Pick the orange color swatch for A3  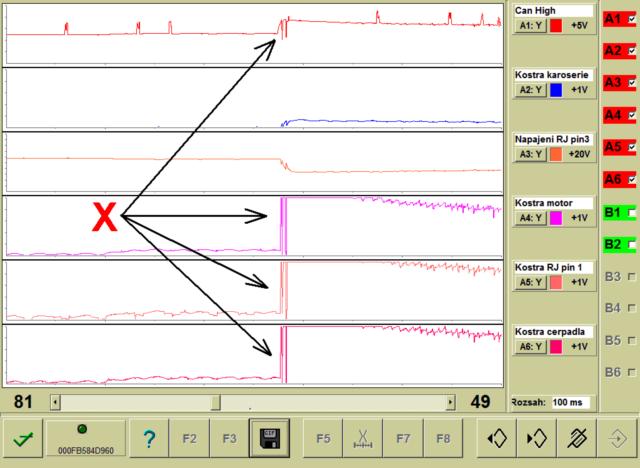[x=556, y=154]
